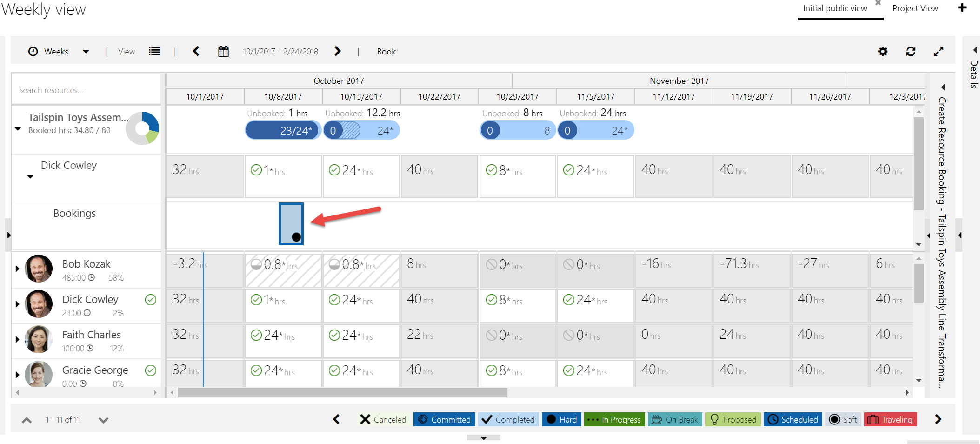Switch to the Project View tab

point(915,8)
